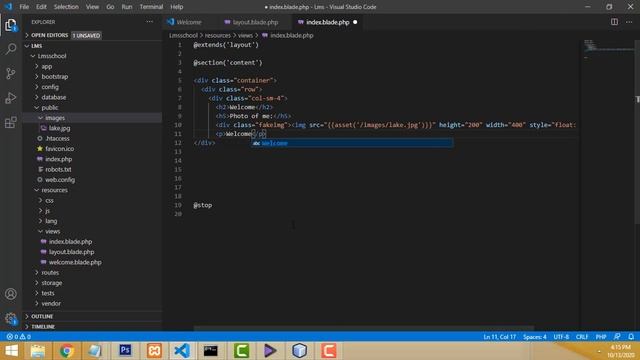Open the green Camtasia taskbar icon
The height and width of the screenshot is (360, 640).
click(241, 351)
